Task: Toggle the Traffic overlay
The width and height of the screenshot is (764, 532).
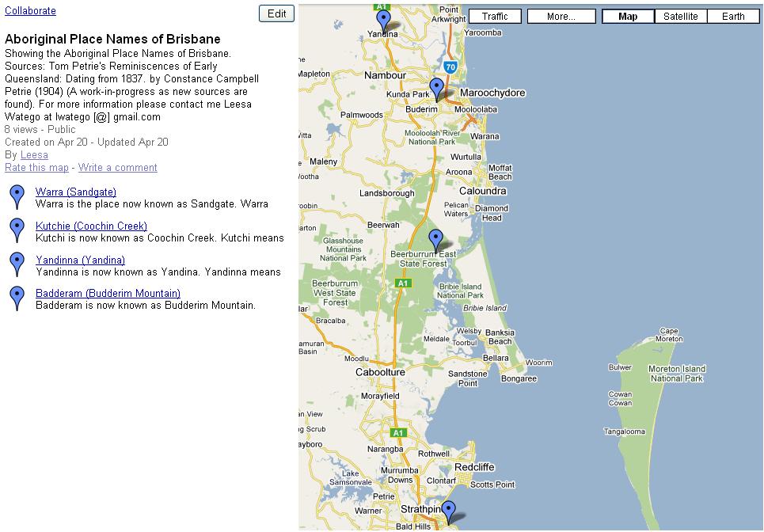Action: (x=495, y=15)
